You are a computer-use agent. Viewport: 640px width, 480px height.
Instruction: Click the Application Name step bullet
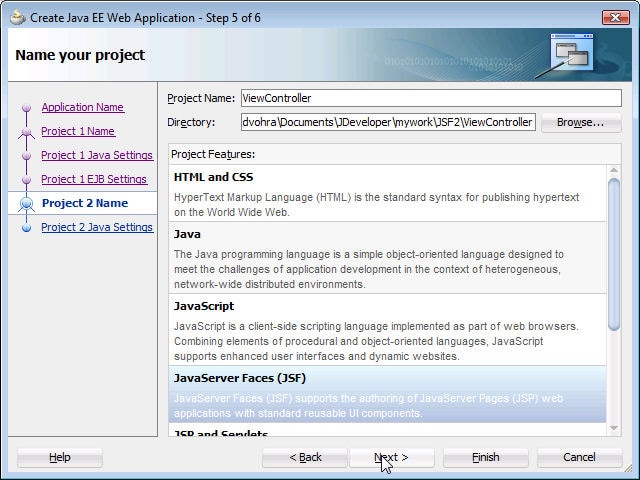(27, 108)
